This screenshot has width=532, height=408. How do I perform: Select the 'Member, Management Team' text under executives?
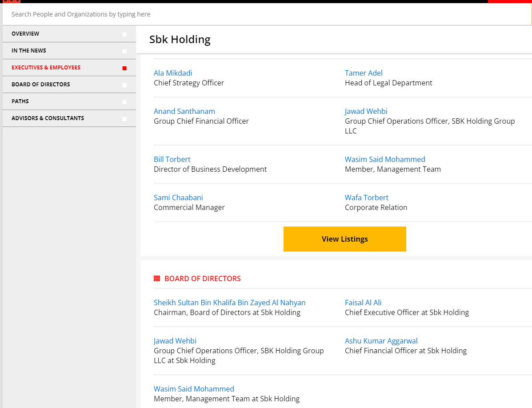point(393,169)
